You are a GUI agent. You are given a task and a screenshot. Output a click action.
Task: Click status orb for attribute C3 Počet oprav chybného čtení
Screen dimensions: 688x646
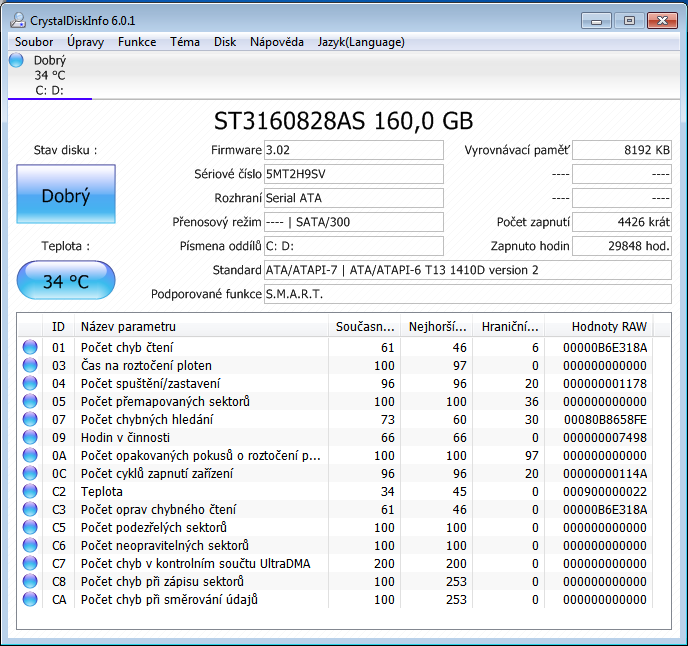[30, 509]
